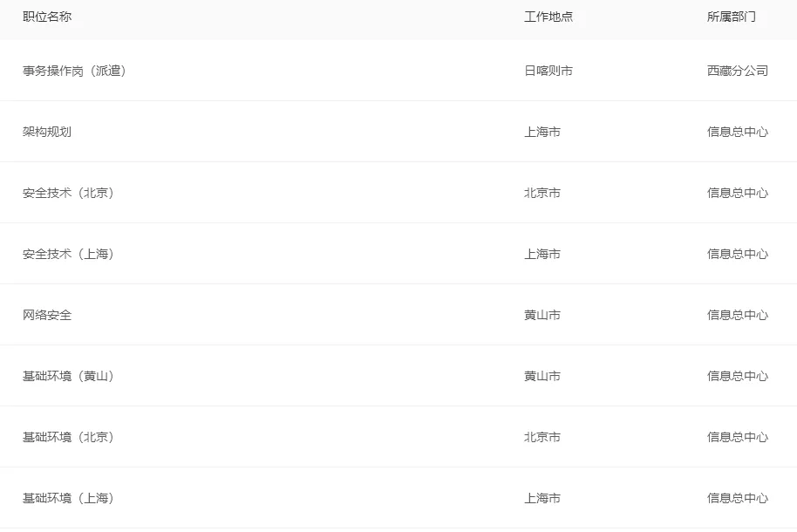View the 基础环境（黄山）position
Screen dimensions: 797x532
pos(68,376)
